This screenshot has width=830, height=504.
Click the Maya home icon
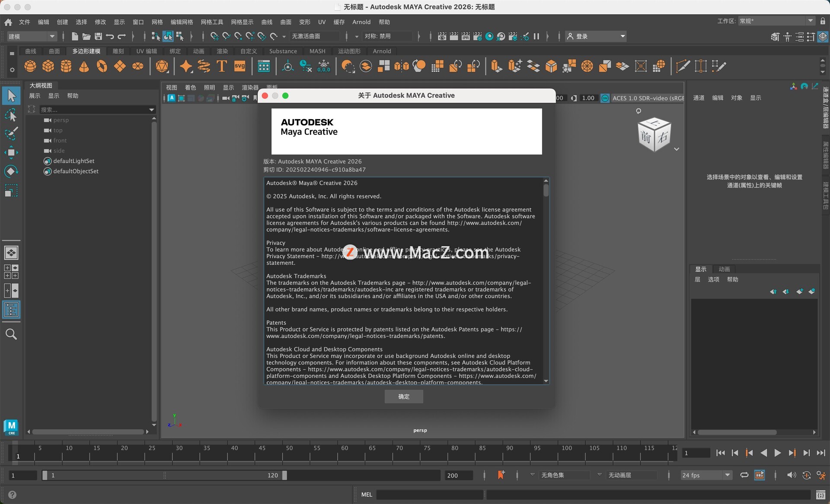coord(8,22)
